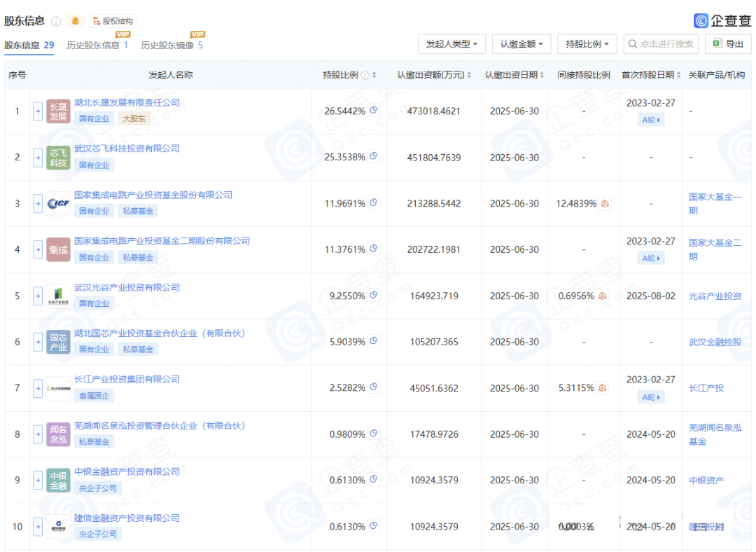Click the ICF company logo thumbnail
Viewport: 756px width, 552px height.
coord(58,204)
